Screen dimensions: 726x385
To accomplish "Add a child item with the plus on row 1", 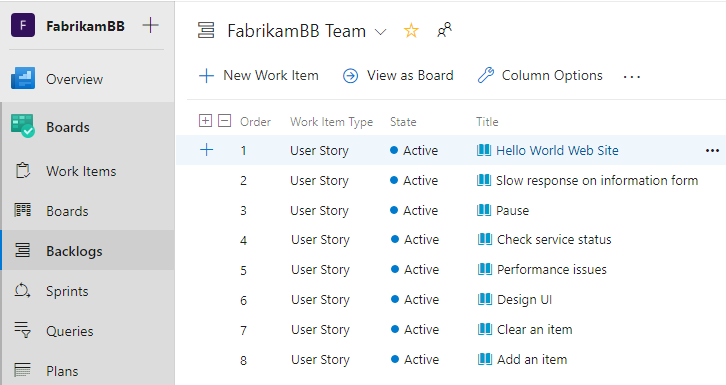I will coord(207,149).
